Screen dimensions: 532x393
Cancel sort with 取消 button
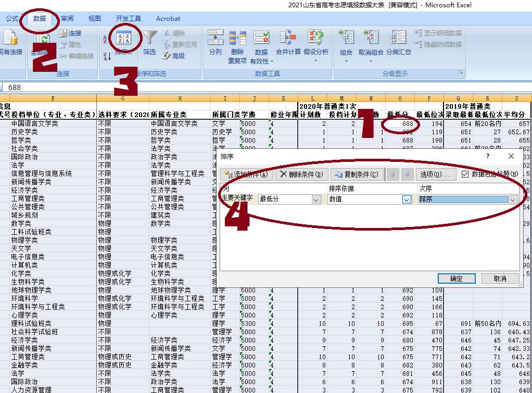500,278
